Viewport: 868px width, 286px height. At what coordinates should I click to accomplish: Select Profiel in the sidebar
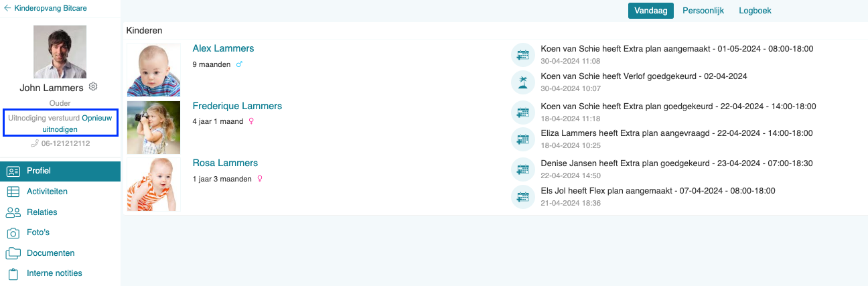(x=60, y=171)
